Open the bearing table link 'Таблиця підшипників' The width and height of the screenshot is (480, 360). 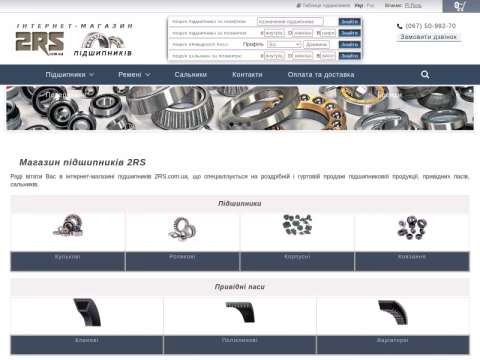[324, 5]
